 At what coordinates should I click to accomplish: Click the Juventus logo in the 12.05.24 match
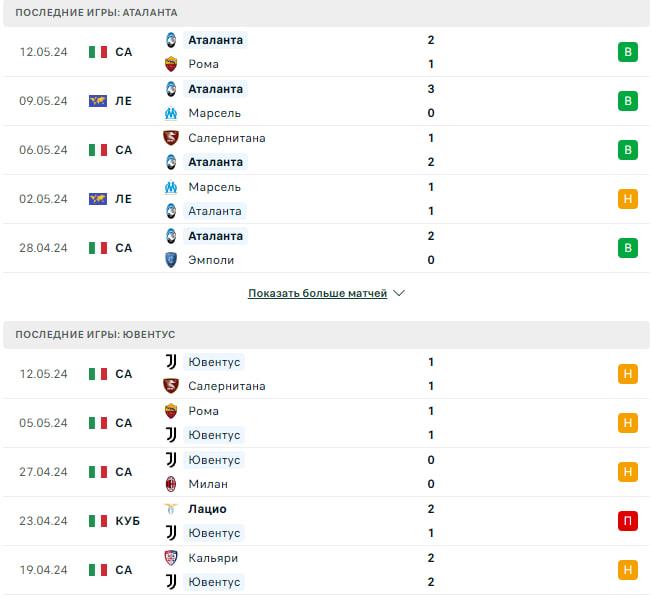[171, 362]
